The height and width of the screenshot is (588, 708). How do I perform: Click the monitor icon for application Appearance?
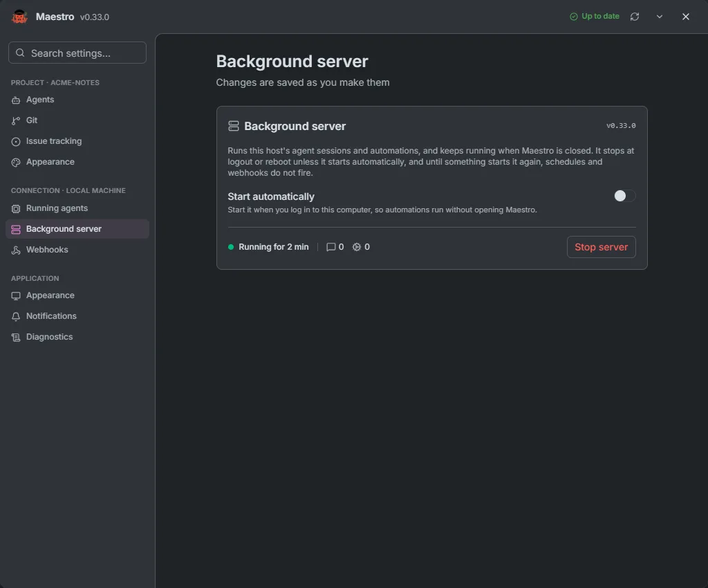(x=16, y=296)
